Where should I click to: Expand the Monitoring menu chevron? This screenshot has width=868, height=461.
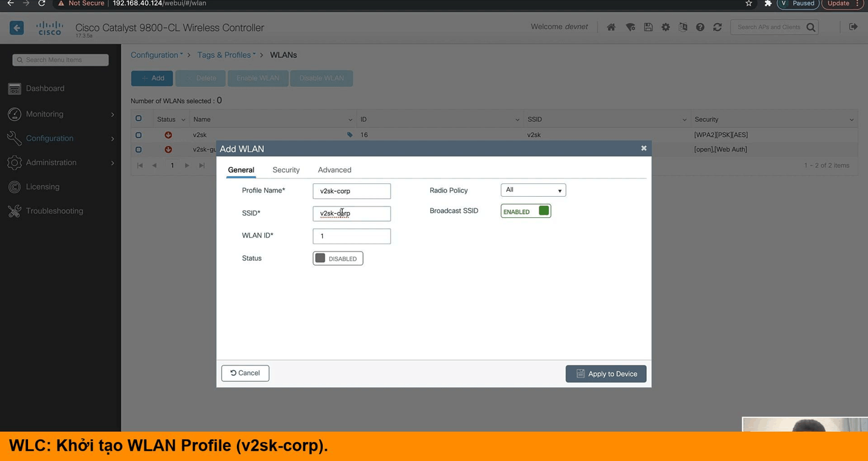point(113,114)
